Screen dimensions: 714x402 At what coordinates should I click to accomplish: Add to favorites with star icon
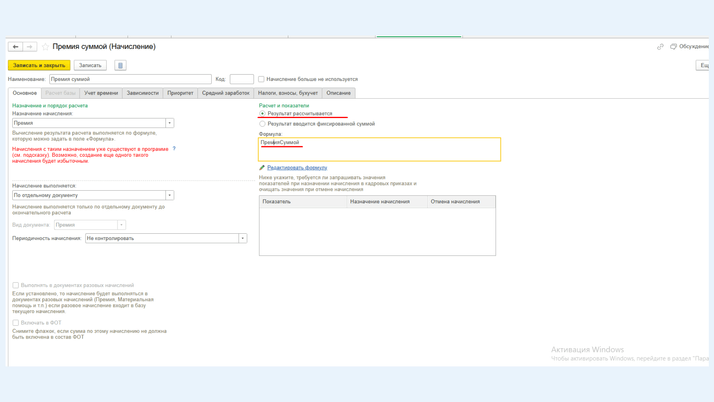coord(45,47)
